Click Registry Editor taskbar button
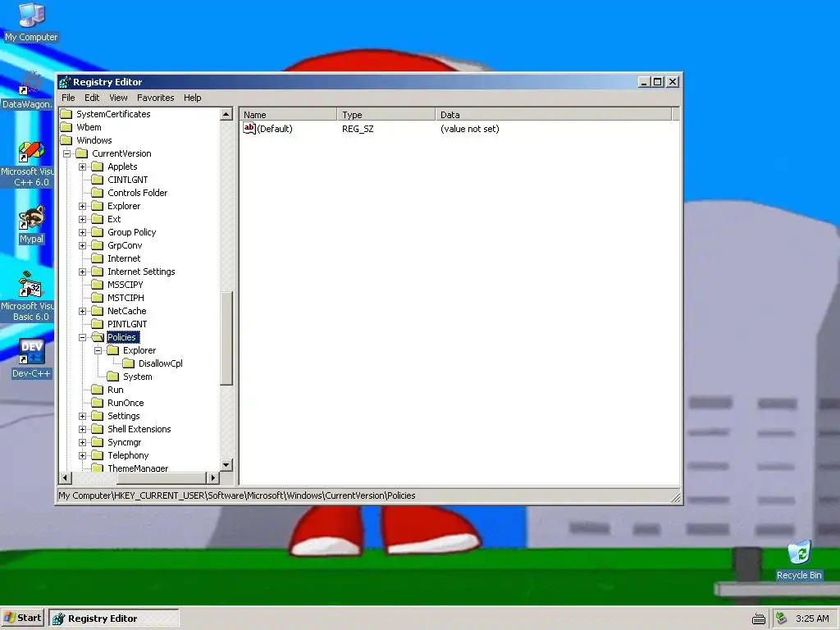The image size is (840, 630). point(113,619)
